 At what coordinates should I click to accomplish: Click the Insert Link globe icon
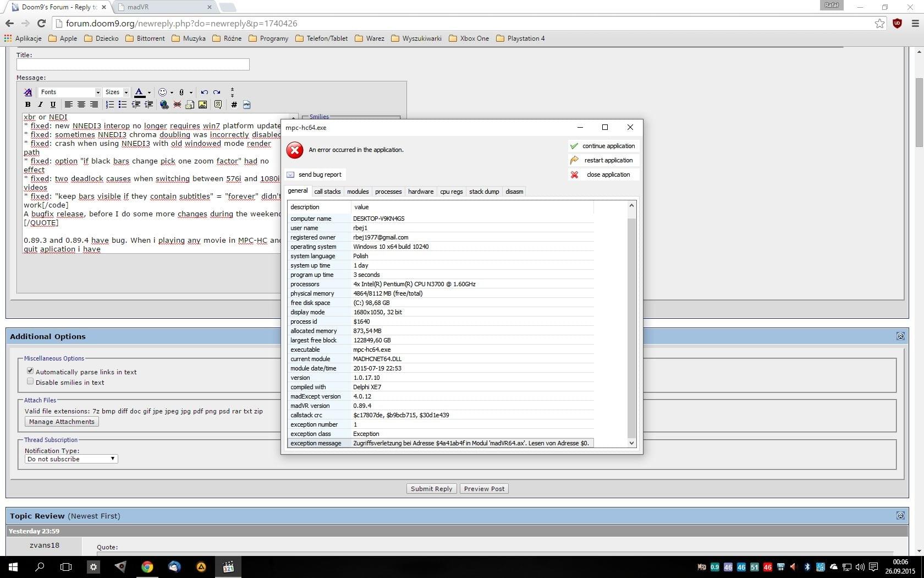click(x=164, y=105)
